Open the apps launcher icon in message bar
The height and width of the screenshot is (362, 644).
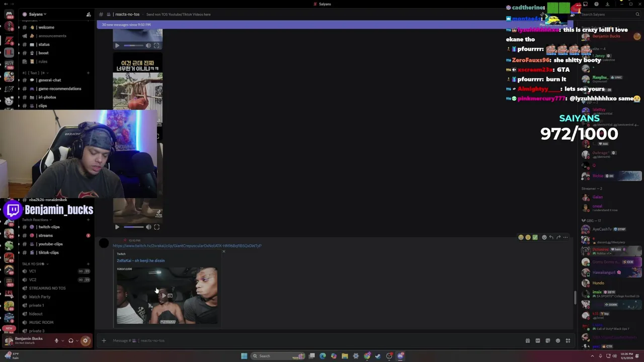tap(568, 341)
